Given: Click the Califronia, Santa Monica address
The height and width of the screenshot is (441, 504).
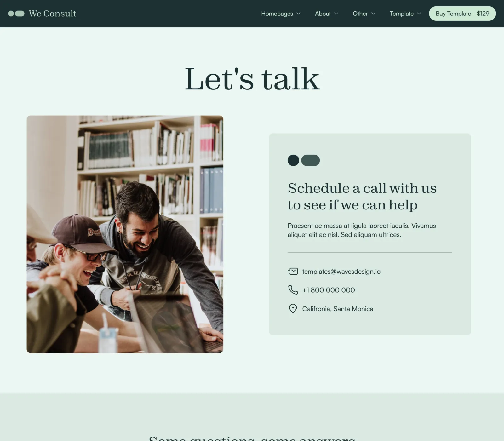Looking at the screenshot, I should click(x=338, y=309).
